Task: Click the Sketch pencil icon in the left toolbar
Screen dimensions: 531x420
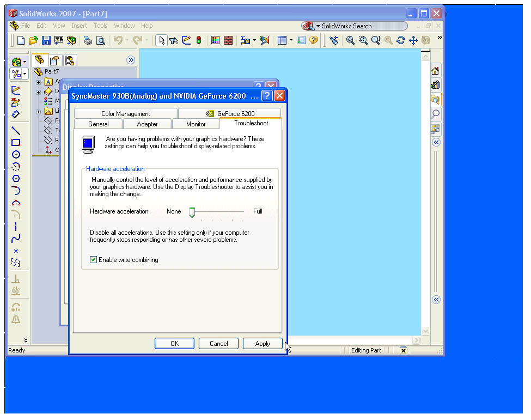Action: [16, 90]
